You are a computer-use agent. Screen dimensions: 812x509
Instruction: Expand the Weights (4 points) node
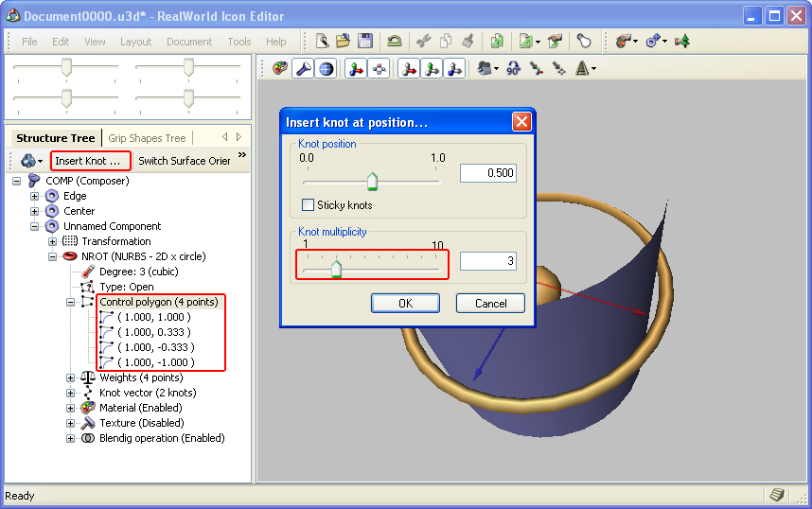[70, 378]
